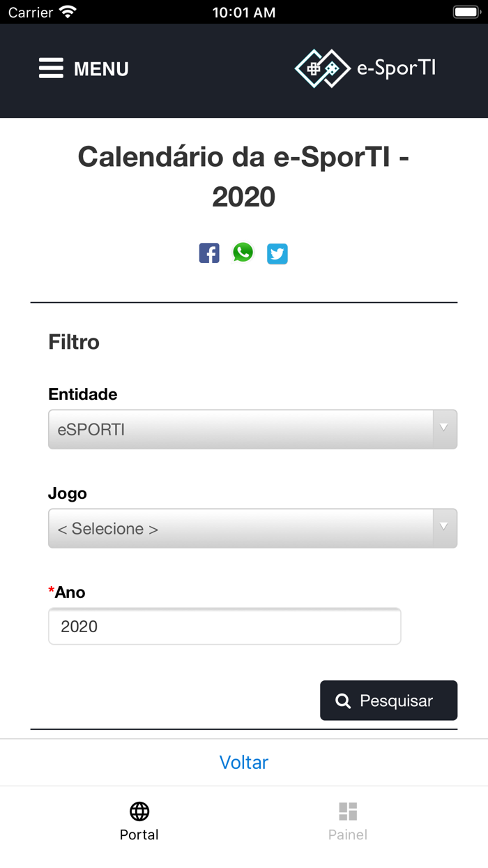The width and height of the screenshot is (488, 868).
Task: Click the Wi-Fi indicator in status bar
Action: pyautogui.click(x=68, y=10)
